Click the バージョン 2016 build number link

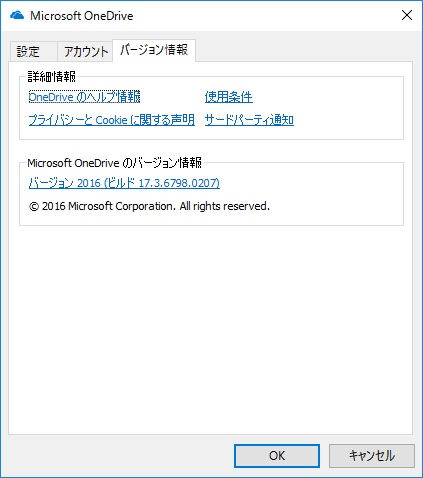pos(124,183)
